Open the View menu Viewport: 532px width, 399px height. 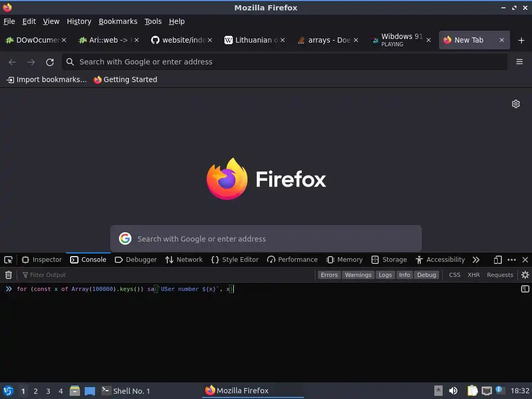[x=51, y=21]
